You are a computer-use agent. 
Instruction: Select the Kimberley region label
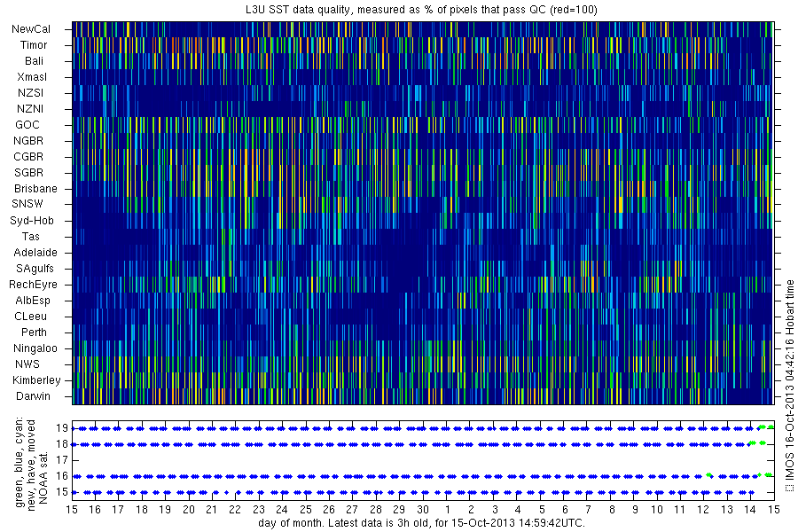pyautogui.click(x=36, y=379)
